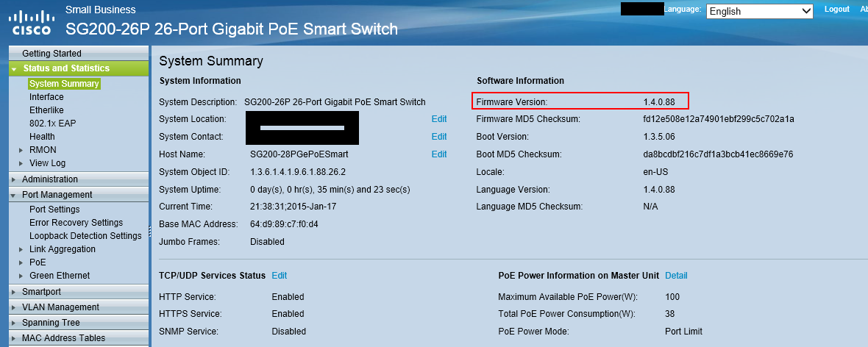Viewport: 868px width, 347px height.
Task: Expand Green Ethernet subtree
Action: pos(21,276)
